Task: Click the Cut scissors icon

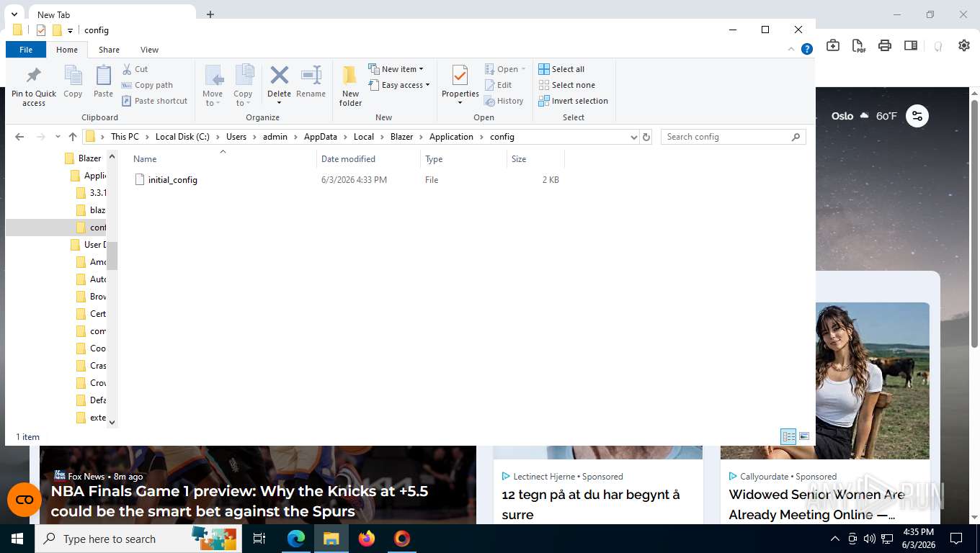Action: (127, 69)
